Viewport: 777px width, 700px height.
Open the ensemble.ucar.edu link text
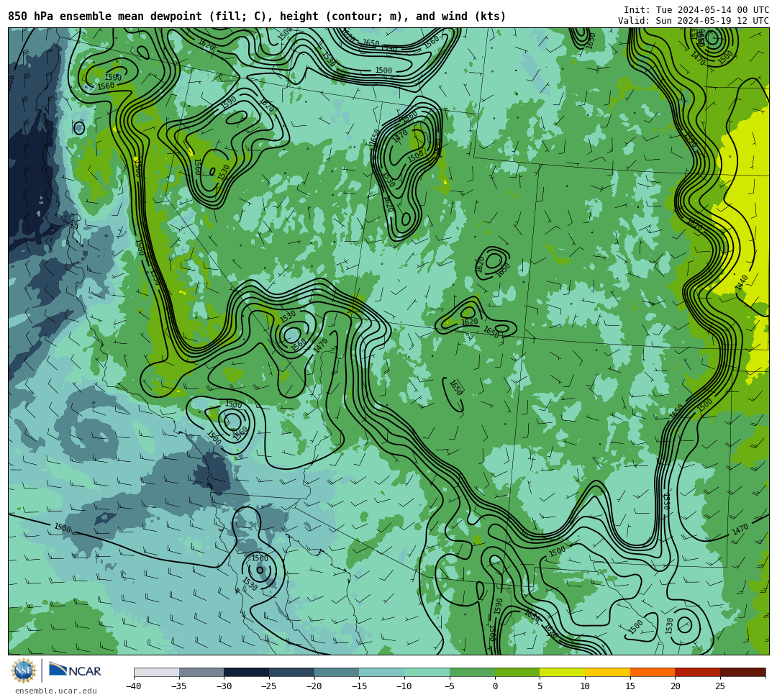(56, 691)
